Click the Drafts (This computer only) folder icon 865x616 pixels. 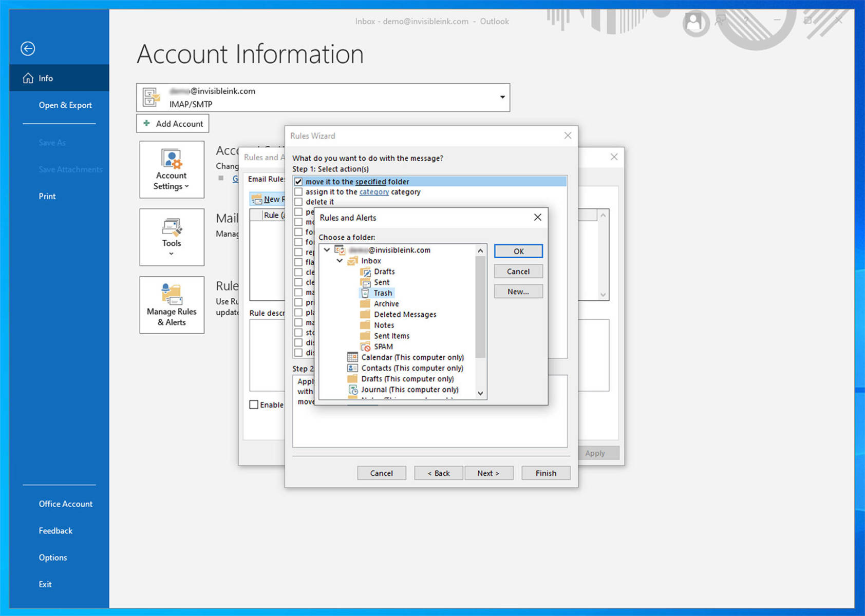(x=352, y=379)
